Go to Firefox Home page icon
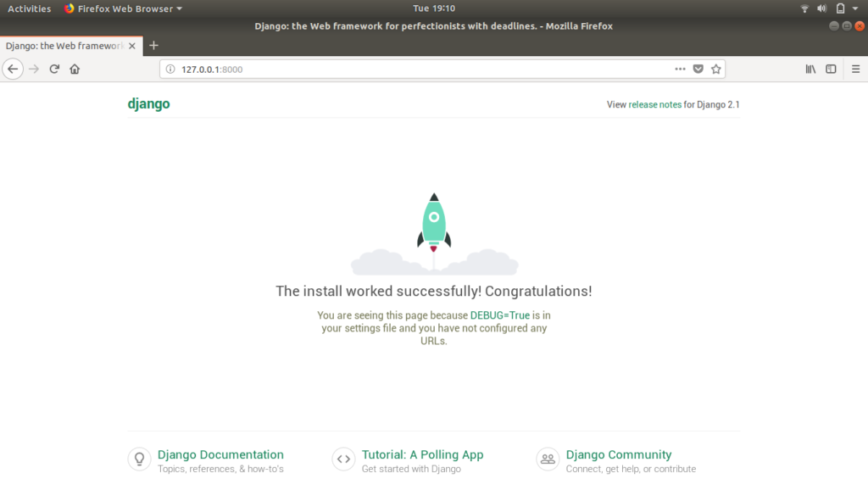The width and height of the screenshot is (868, 490). click(x=75, y=70)
